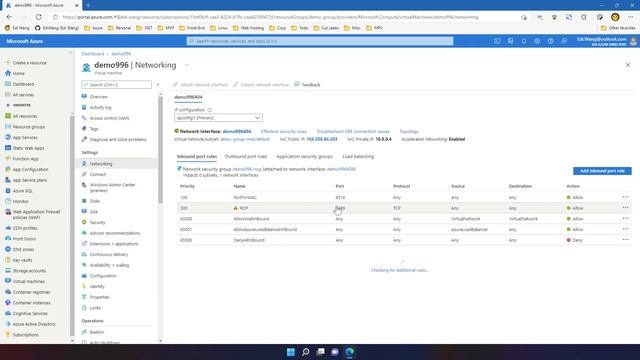Viewport: 640px width, 360px height.
Task: Open the more menu for RDP rule
Action: (625, 208)
